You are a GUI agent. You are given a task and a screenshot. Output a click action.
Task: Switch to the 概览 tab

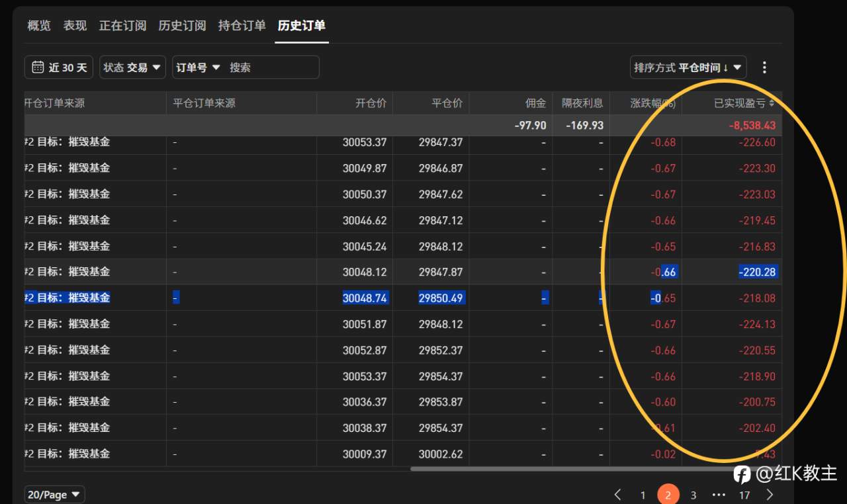(39, 25)
